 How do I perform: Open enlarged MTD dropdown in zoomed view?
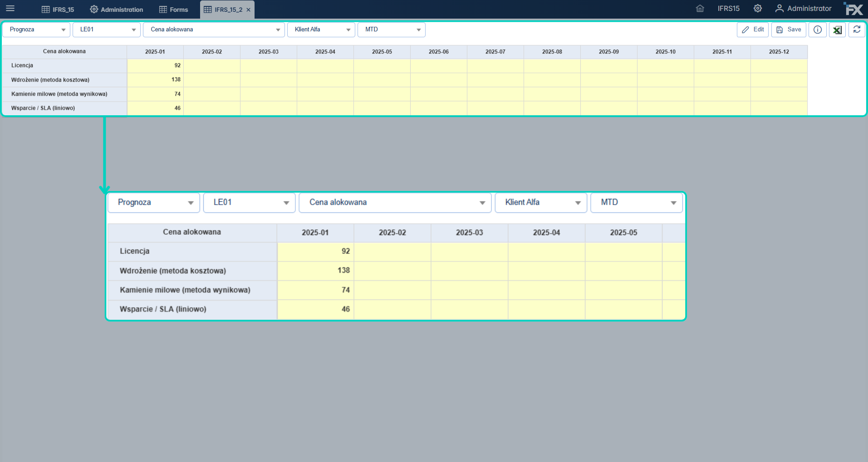(637, 202)
